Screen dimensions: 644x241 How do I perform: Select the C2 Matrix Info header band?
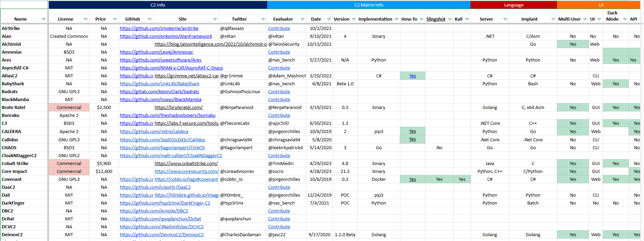(369, 5)
